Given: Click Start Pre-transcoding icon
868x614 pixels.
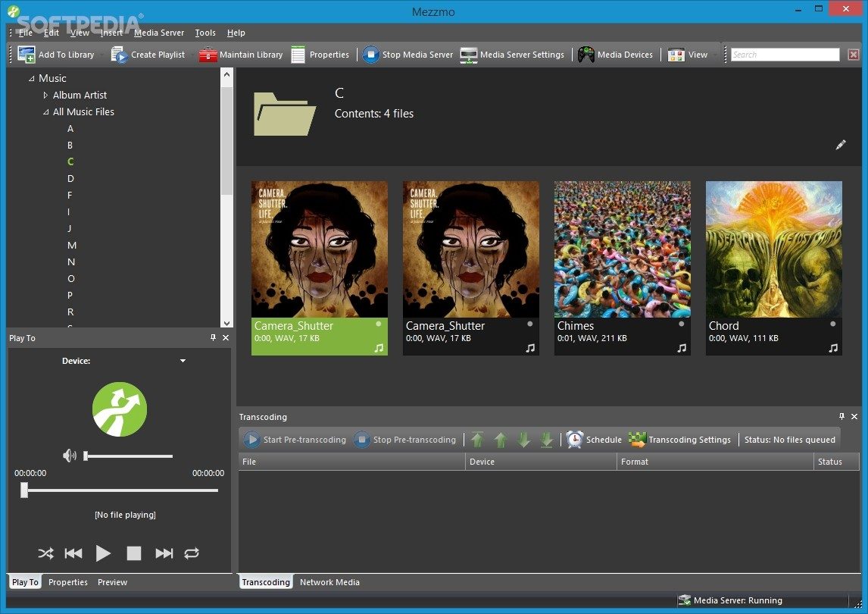Looking at the screenshot, I should click(251, 440).
